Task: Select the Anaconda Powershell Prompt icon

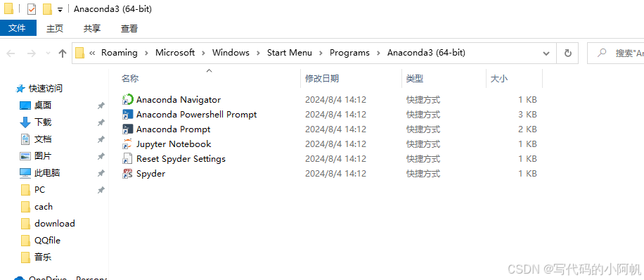Action: [x=128, y=114]
